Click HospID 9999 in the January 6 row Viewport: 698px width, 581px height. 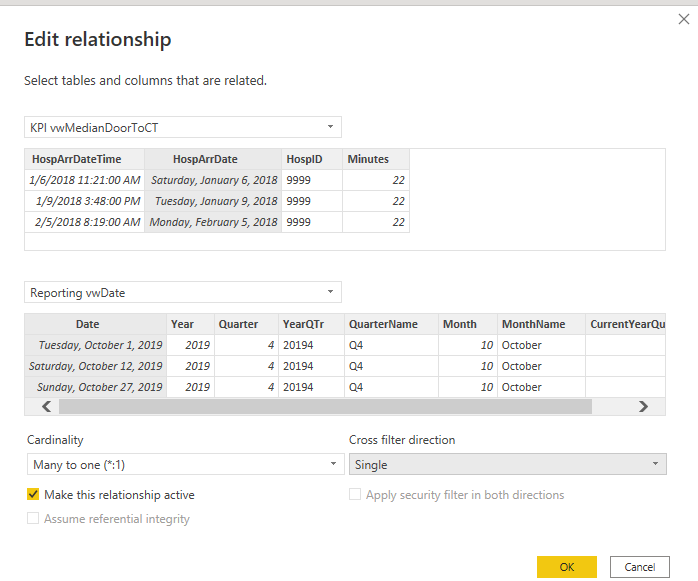(312, 180)
